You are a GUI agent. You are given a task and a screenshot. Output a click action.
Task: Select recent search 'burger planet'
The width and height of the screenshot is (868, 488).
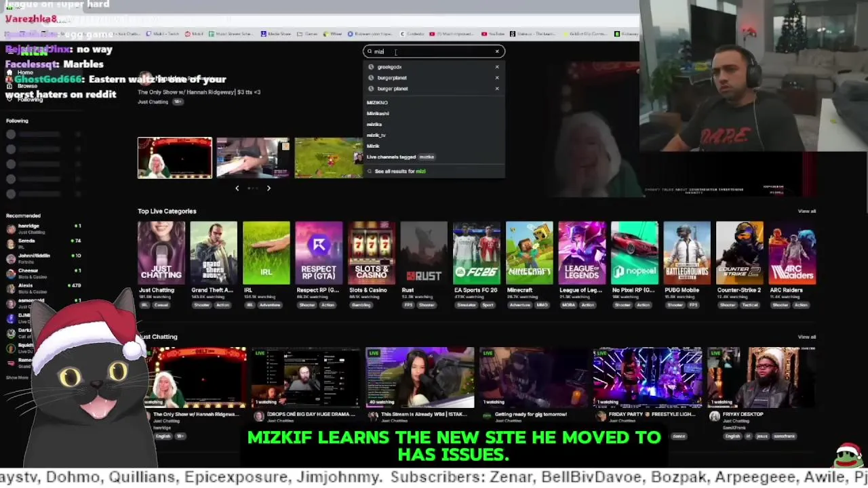393,89
